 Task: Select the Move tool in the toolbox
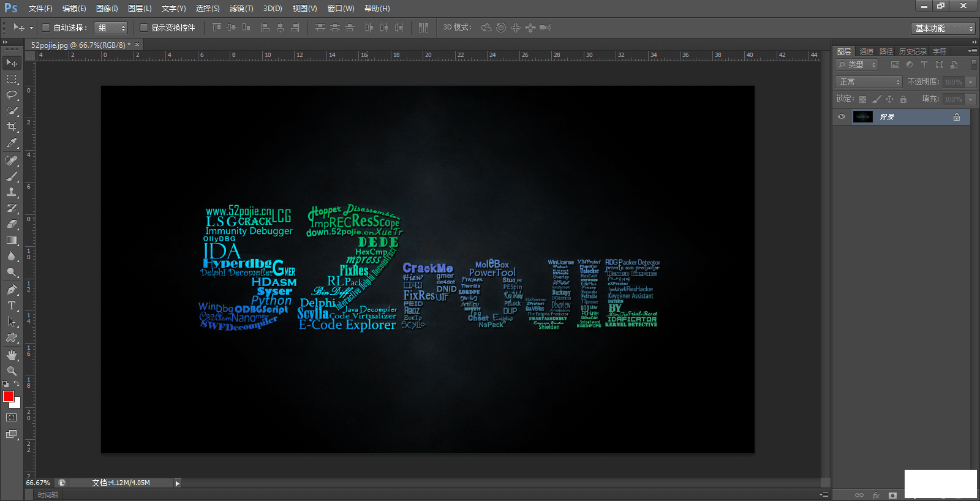coord(12,62)
